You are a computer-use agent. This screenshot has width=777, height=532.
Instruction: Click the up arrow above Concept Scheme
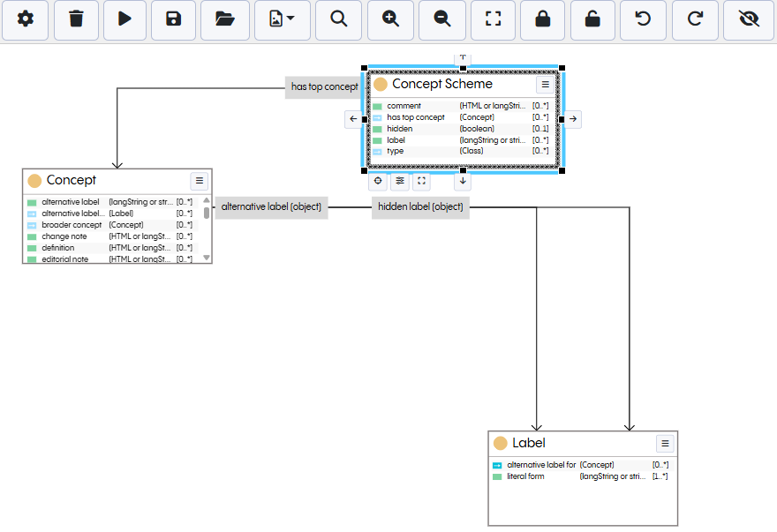tap(463, 58)
